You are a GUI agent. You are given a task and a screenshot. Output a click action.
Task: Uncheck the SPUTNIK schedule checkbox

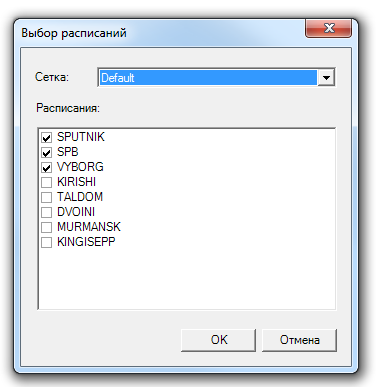point(47,137)
